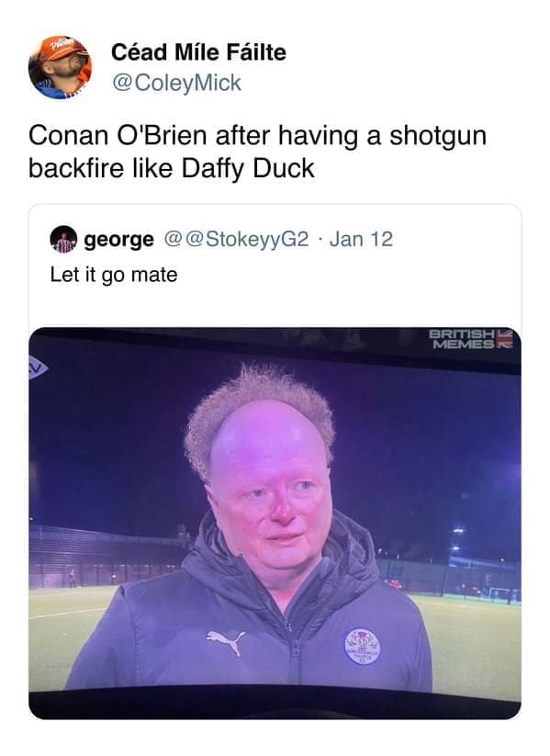
Task: Click the British Memes watermark logo
Action: pyautogui.click(x=471, y=339)
